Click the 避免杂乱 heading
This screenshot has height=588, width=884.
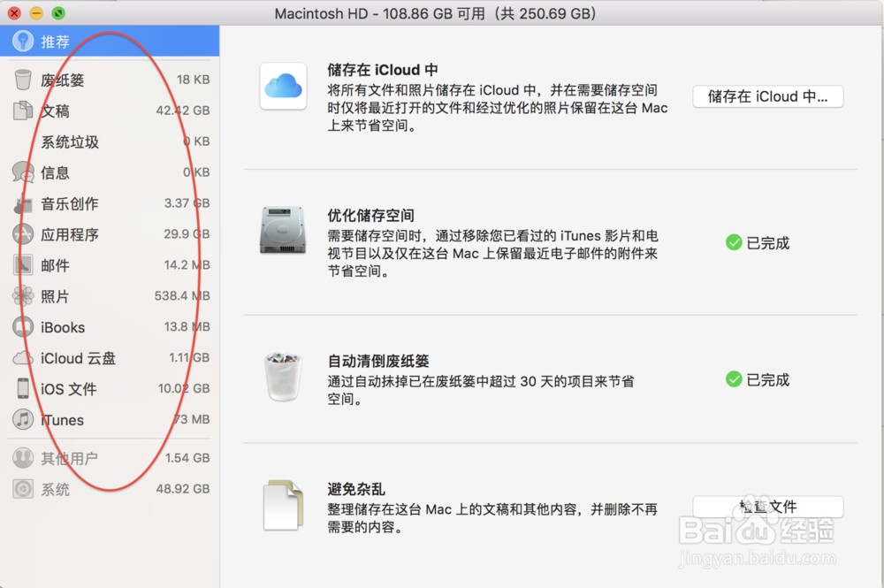tap(356, 489)
